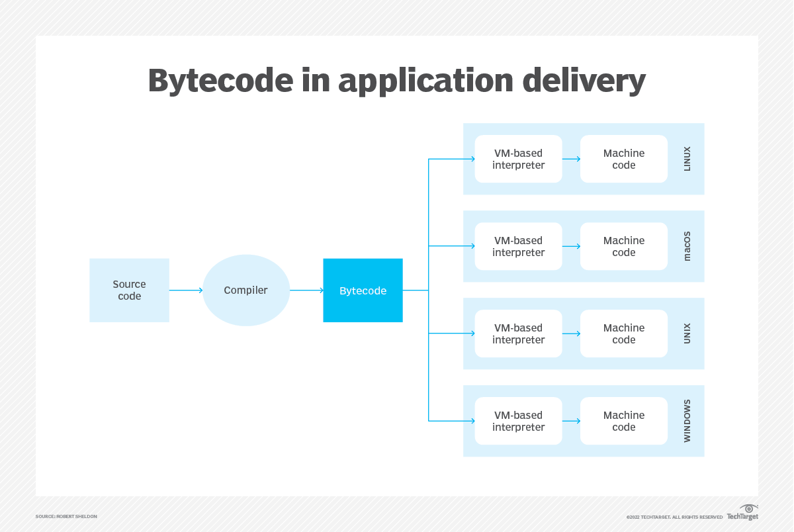The image size is (794, 532).
Task: Select the VM-based interpreter box in UNIX row
Action: [x=518, y=333]
